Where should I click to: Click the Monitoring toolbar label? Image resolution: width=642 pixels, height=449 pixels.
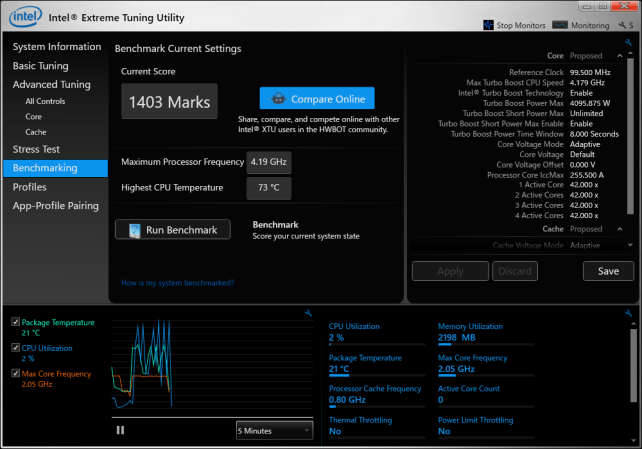590,25
